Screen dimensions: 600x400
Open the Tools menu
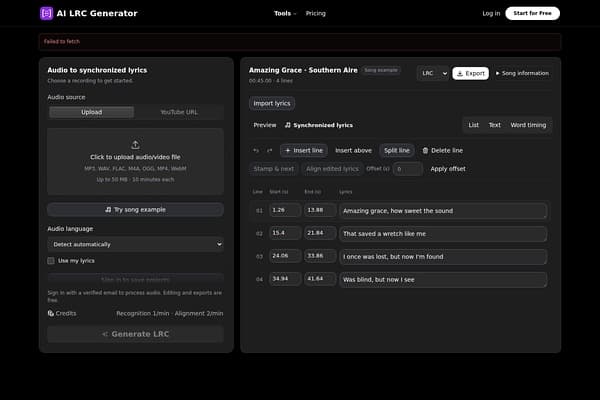(x=285, y=13)
